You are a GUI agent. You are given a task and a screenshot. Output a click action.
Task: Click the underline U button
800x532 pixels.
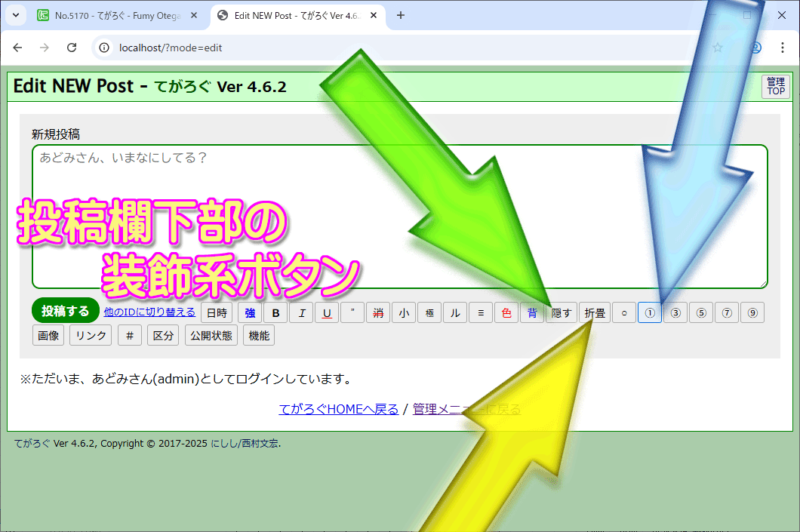327,313
